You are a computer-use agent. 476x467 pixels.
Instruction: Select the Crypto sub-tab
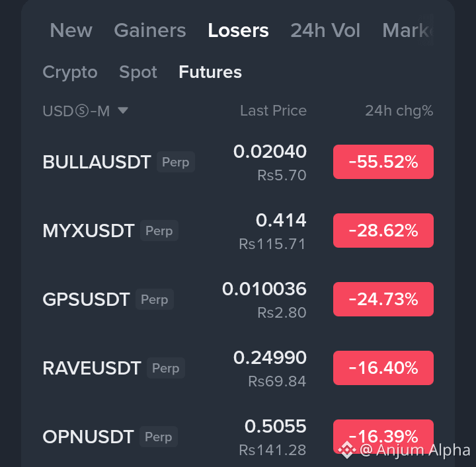[69, 72]
